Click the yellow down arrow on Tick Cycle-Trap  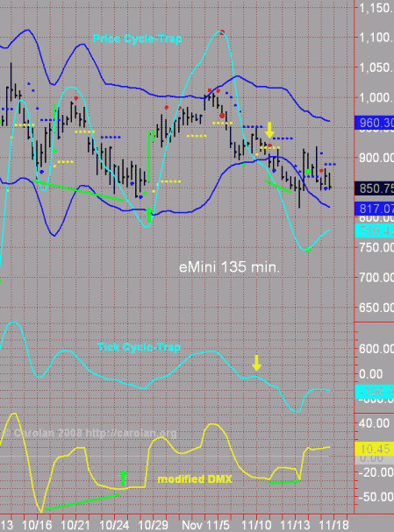[x=256, y=363]
